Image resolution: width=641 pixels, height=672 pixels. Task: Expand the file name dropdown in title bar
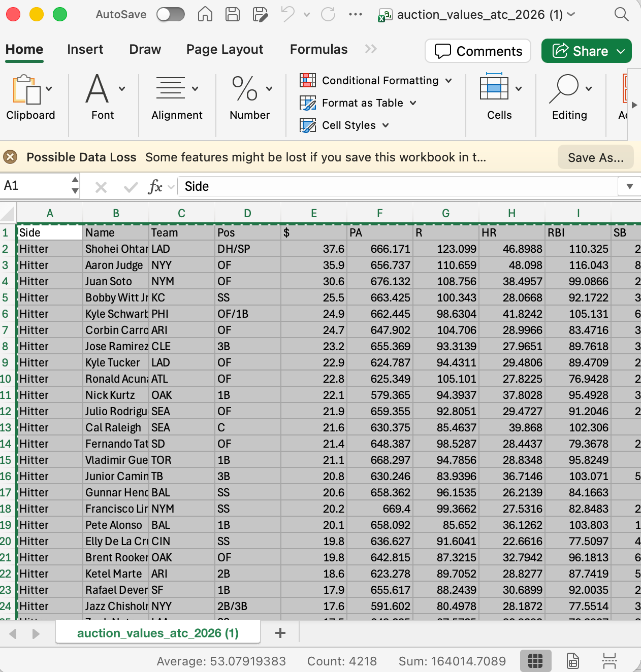coord(571,14)
